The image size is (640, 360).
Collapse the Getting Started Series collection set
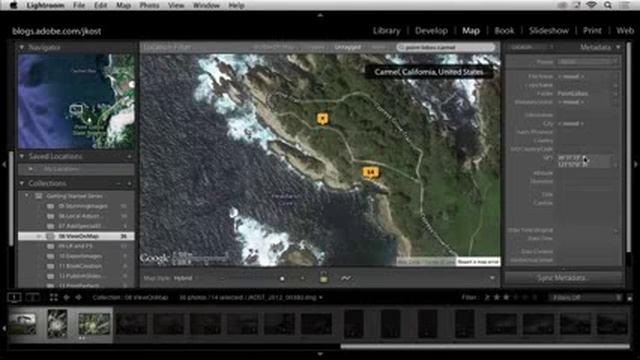[x=27, y=196]
